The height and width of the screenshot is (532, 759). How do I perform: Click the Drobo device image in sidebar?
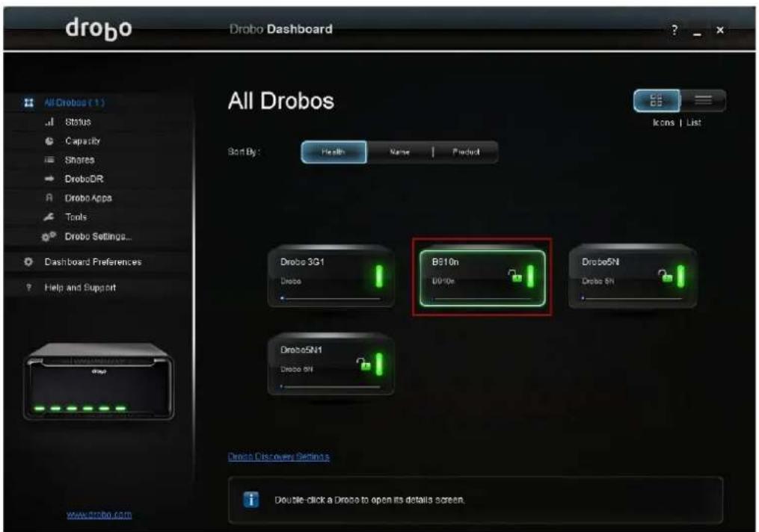pyautogui.click(x=99, y=381)
